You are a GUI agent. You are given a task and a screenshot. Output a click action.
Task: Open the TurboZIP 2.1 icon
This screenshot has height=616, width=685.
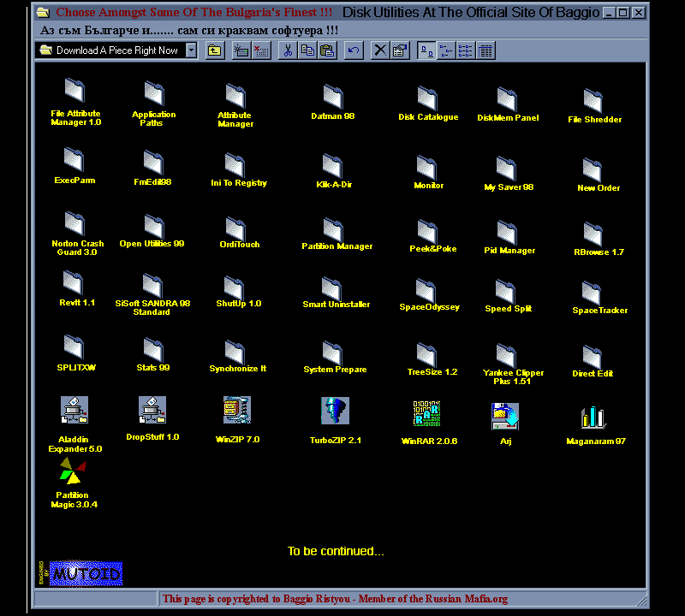tap(335, 411)
